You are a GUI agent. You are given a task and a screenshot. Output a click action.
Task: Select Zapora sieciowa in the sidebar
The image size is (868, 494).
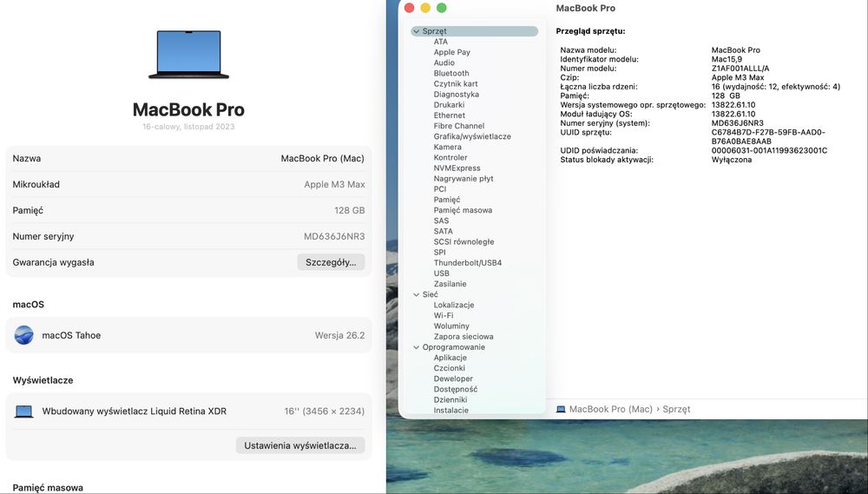coord(464,337)
